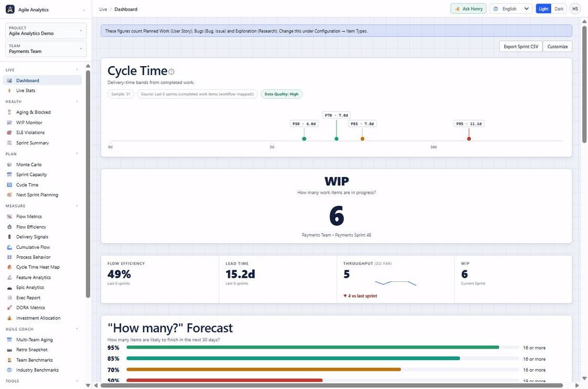Click the Flow Efficiency stopwatch icon
Image resolution: width=588 pixels, height=389 pixels.
[x=9, y=227]
